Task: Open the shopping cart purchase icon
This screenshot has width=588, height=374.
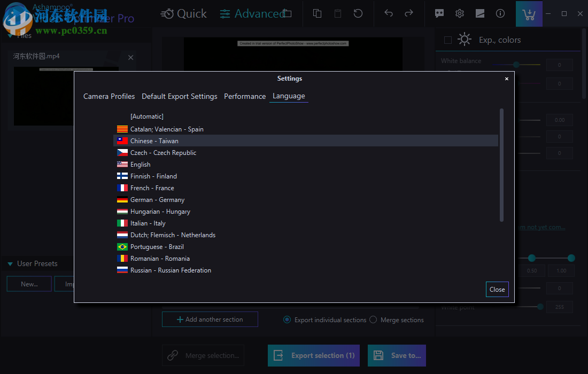Action: pyautogui.click(x=529, y=13)
